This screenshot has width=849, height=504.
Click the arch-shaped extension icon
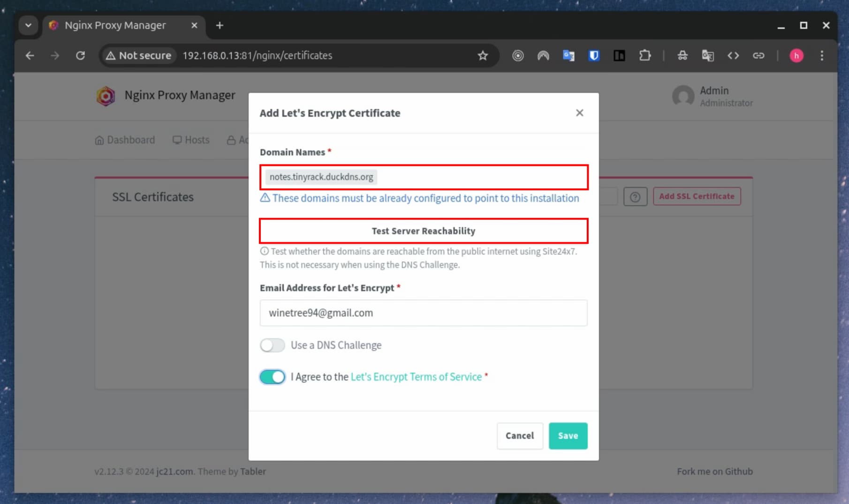pos(543,56)
